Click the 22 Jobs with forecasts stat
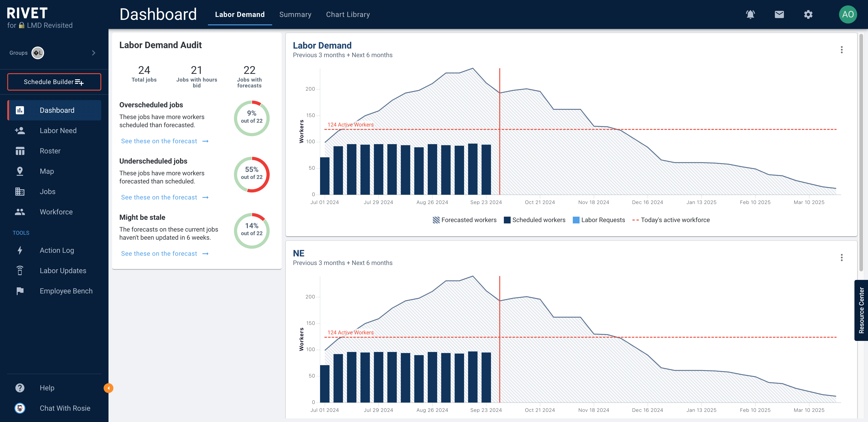Viewport: 868px width, 422px height. (x=249, y=76)
